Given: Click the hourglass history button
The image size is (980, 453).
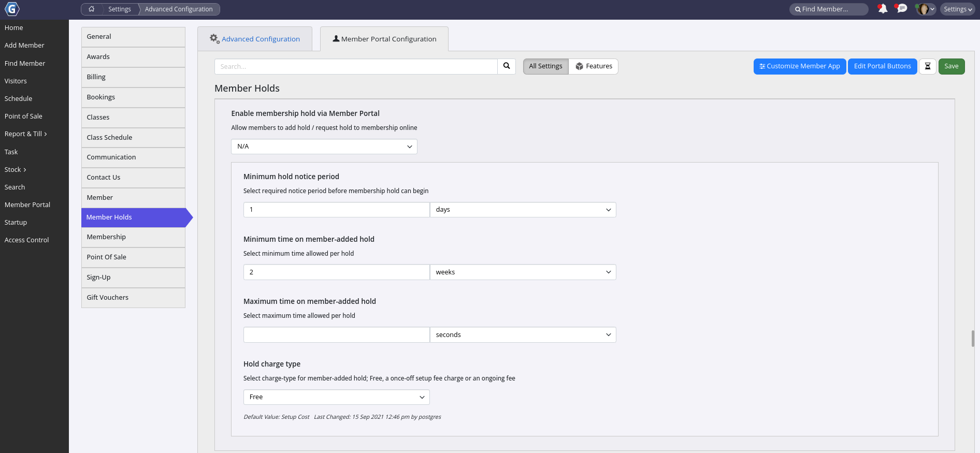Looking at the screenshot, I should (927, 66).
